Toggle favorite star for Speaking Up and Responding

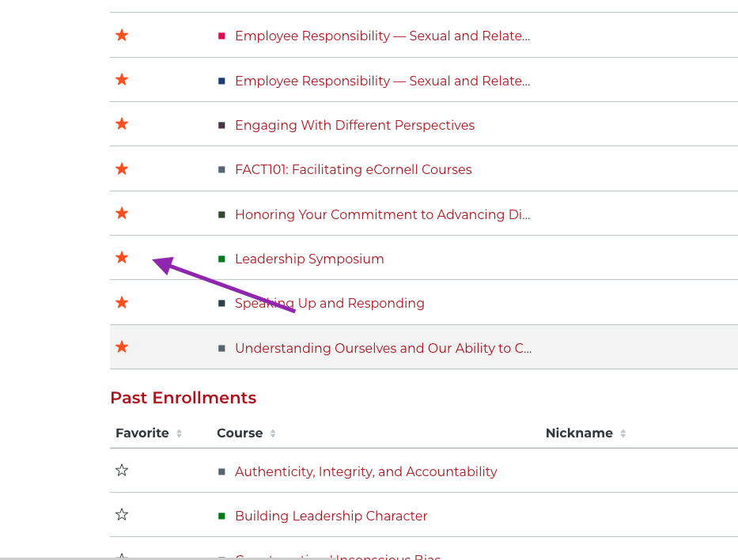(122, 302)
